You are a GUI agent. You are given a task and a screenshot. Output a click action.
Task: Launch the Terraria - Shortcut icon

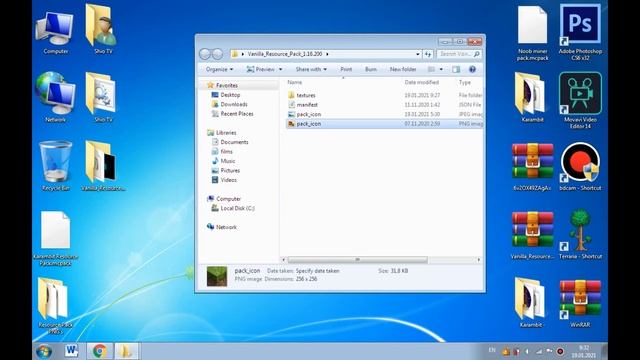(x=580, y=234)
